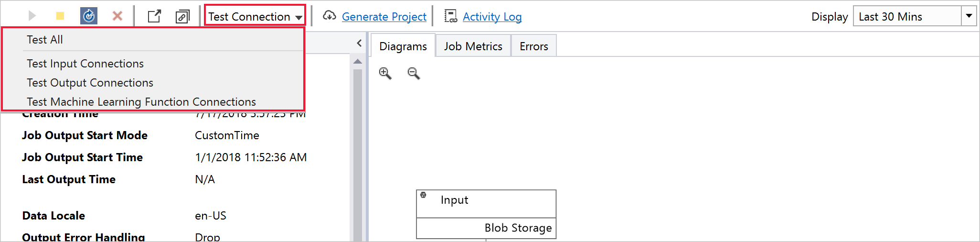Select Test Output Connections
The image size is (980, 242).
click(x=90, y=83)
